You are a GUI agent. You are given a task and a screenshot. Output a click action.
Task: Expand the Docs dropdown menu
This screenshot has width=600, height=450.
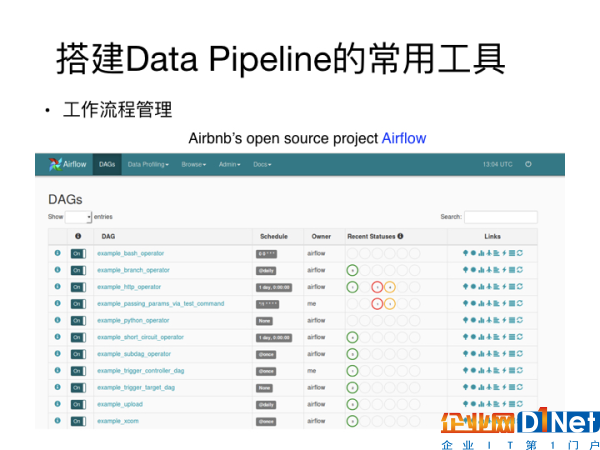click(x=262, y=165)
